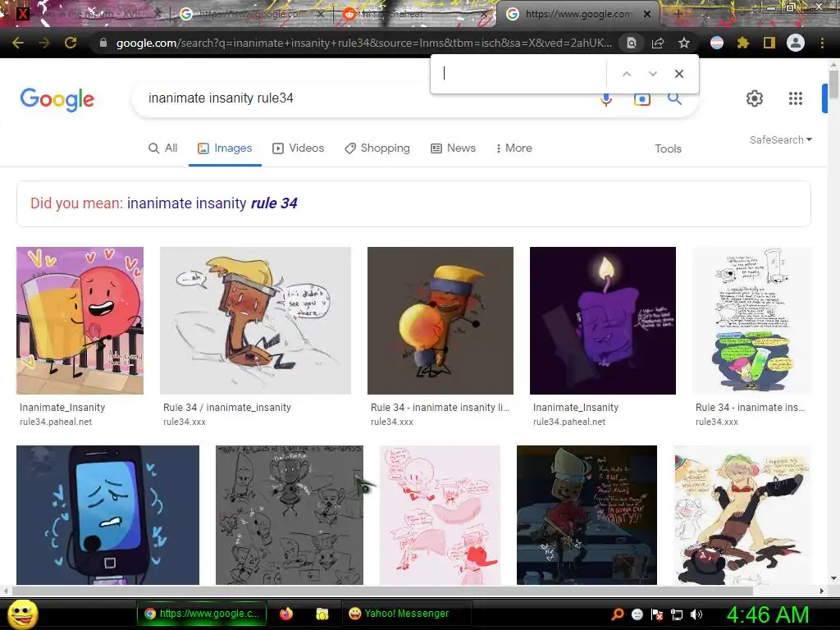Open the Google apps grid
The height and width of the screenshot is (630, 840).
(x=796, y=98)
